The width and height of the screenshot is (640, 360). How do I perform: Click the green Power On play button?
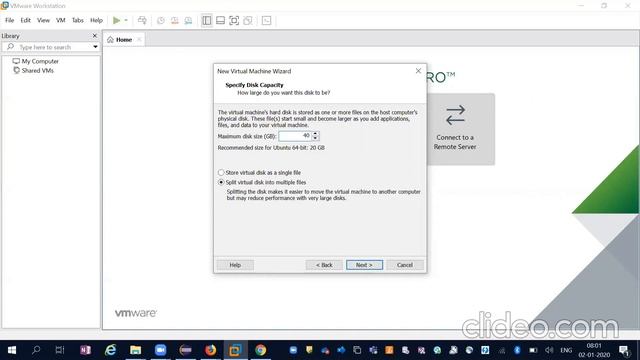pyautogui.click(x=116, y=20)
